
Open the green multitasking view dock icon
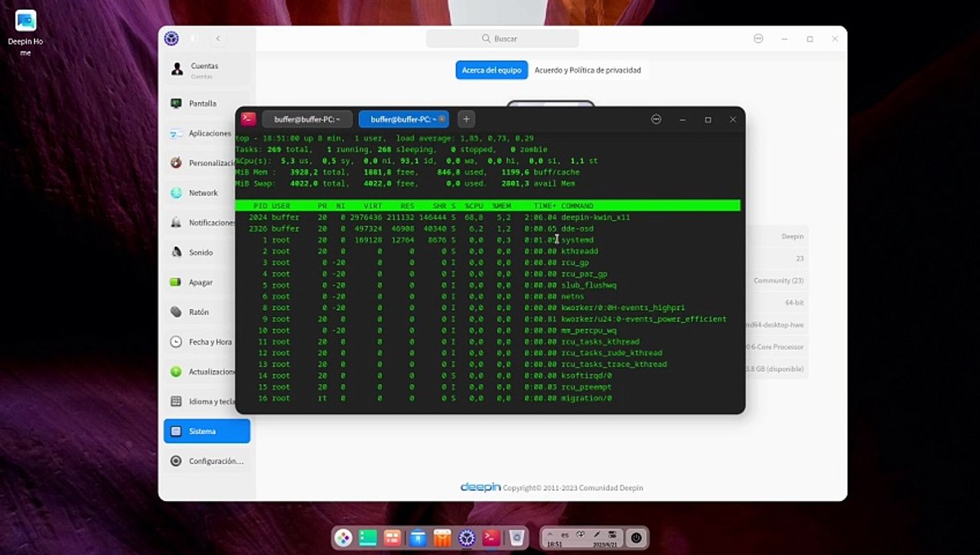[368, 537]
